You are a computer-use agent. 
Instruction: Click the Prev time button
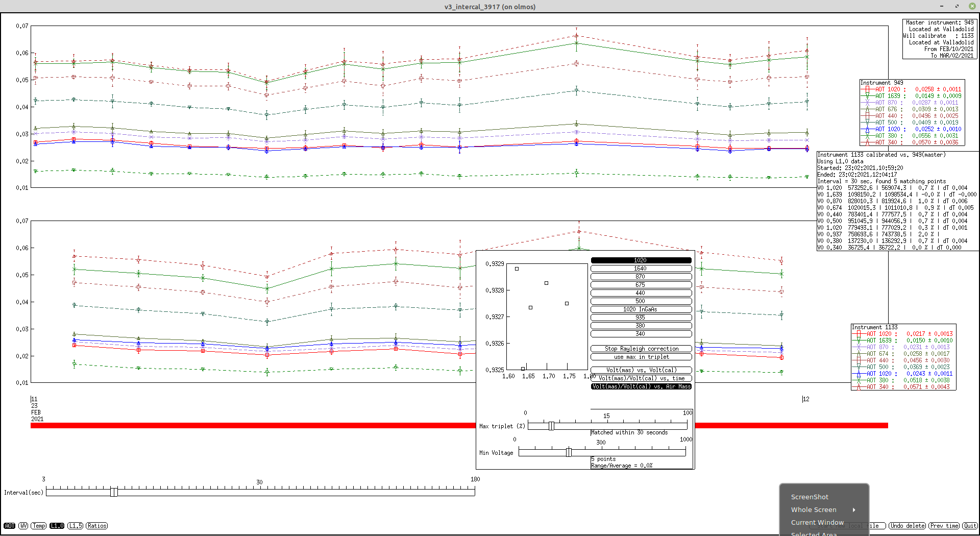click(944, 526)
